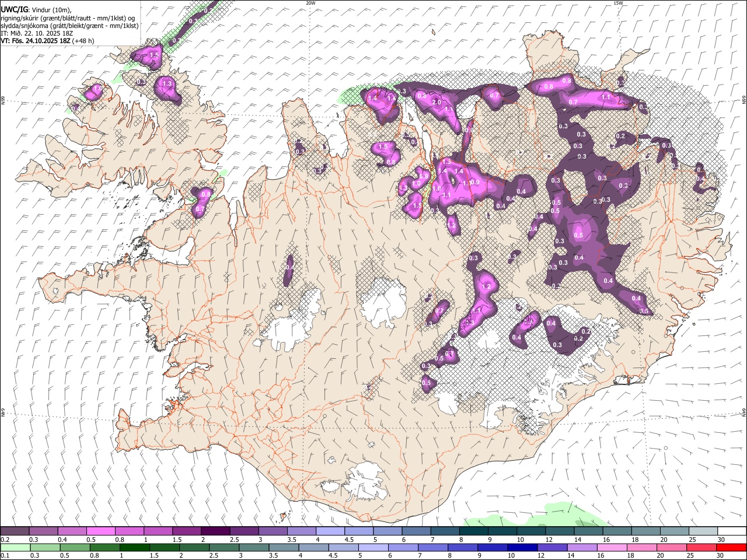Screen dimensions: 747x560
Task: Click the '2.0' snowfall value on the map
Action: [436, 102]
